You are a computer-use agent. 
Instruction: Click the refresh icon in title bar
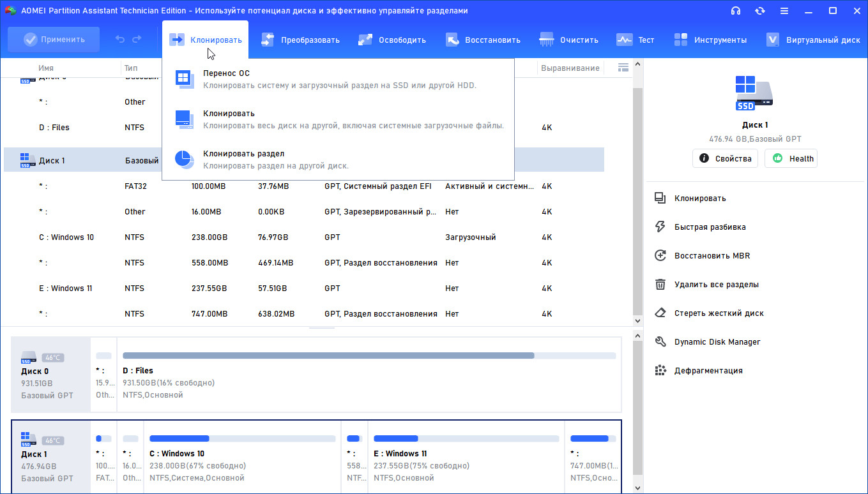pyautogui.click(x=760, y=11)
